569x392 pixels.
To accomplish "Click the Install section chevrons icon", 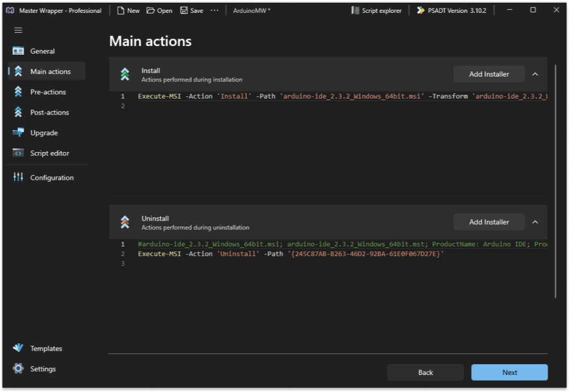I will tap(125, 74).
